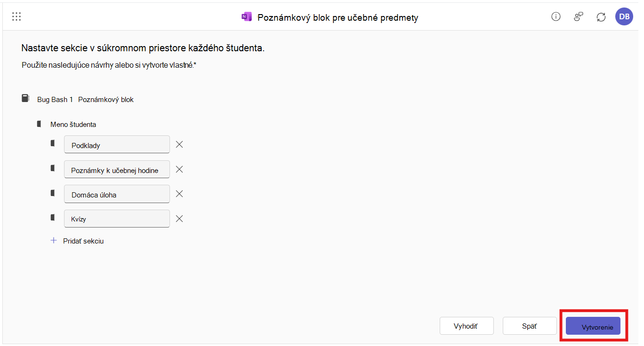Go back with the Späť button
Screen dimensions: 644x346
(530, 326)
